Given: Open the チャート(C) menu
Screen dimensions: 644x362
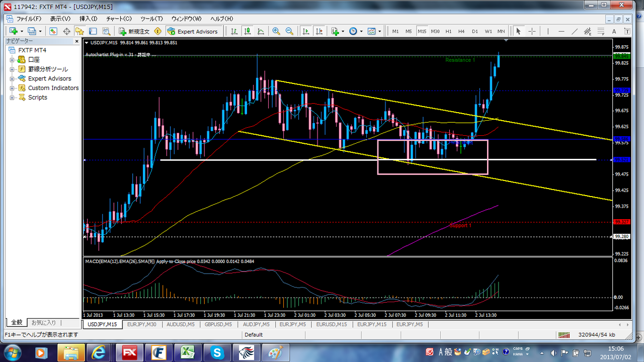Looking at the screenshot, I should point(119,19).
